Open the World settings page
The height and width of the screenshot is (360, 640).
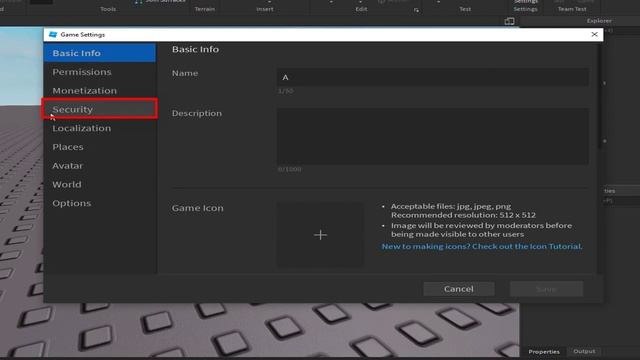(100, 184)
